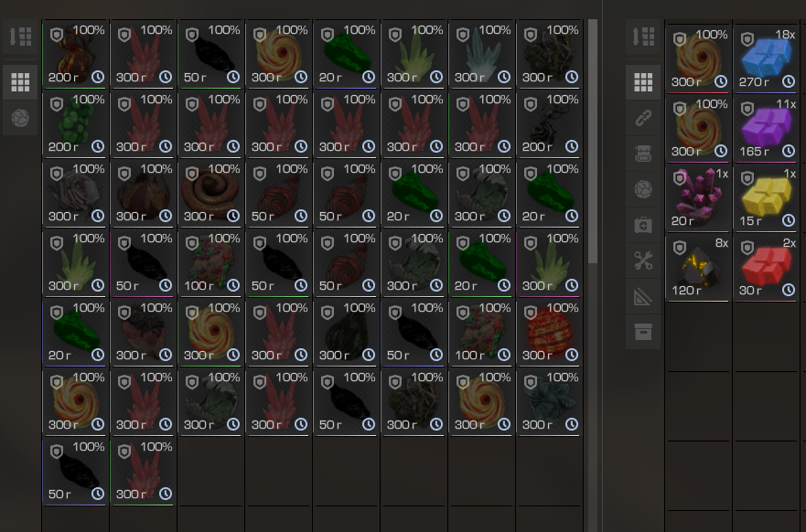Open sort order control of side stash panel
The width and height of the screenshot is (806, 532).
[643, 37]
